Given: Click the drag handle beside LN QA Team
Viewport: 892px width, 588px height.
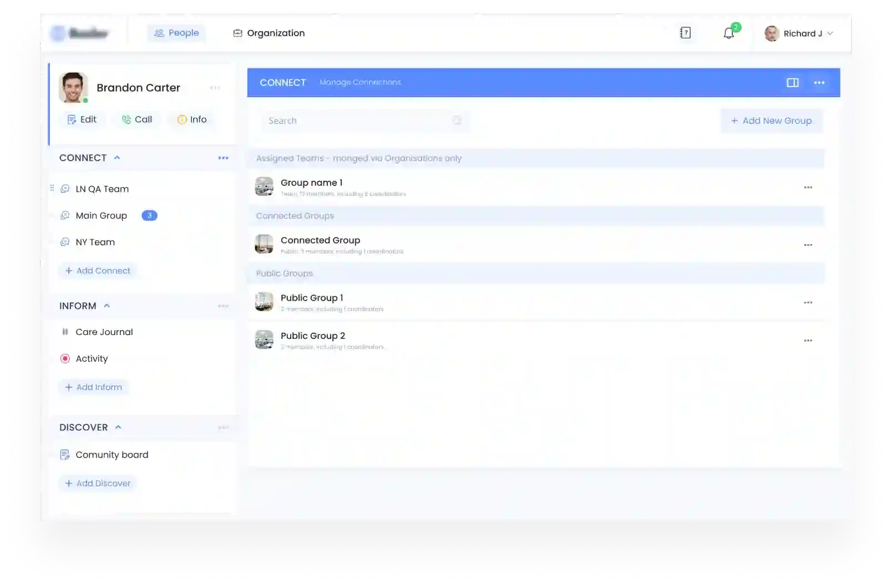Looking at the screenshot, I should pos(52,188).
